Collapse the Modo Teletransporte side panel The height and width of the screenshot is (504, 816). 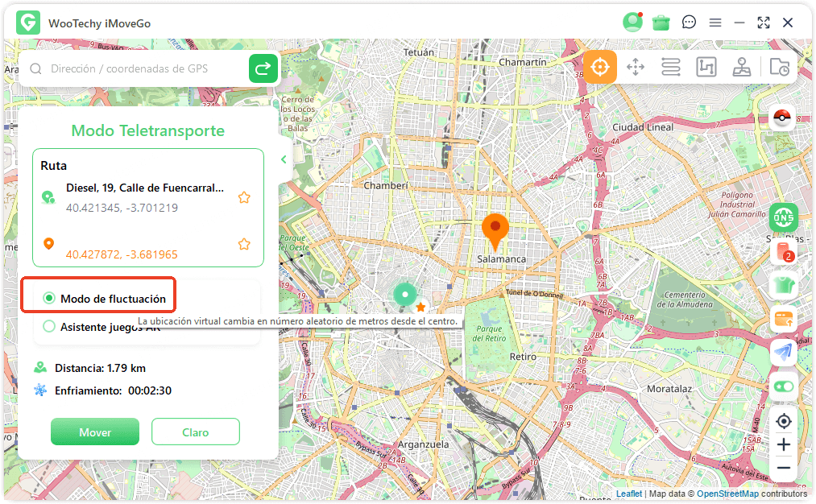tap(284, 159)
